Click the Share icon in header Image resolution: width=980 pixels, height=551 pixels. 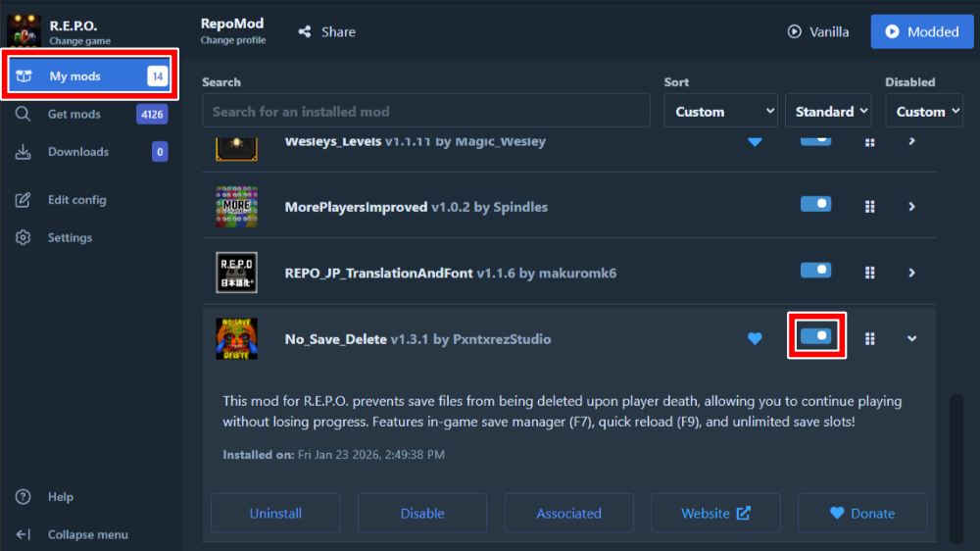pyautogui.click(x=306, y=32)
